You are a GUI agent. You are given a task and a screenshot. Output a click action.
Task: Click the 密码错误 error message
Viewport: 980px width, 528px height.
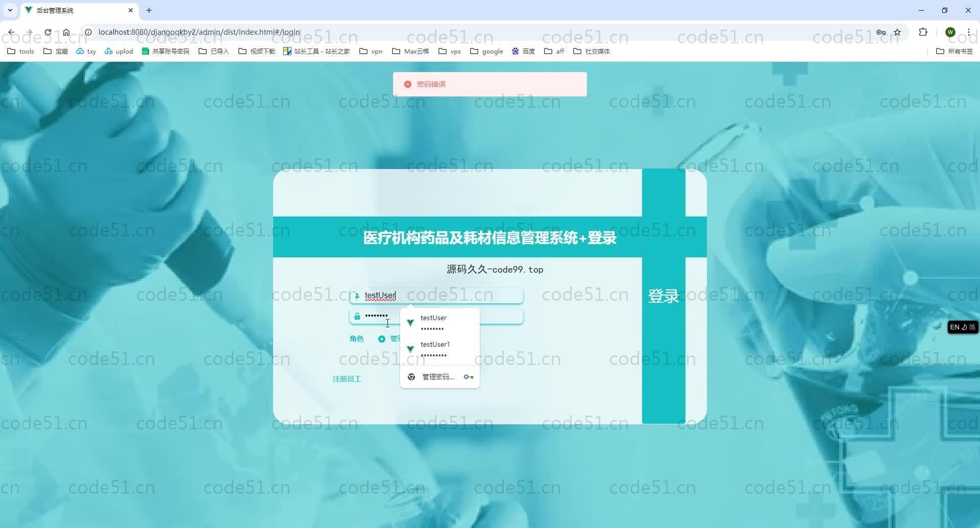[490, 84]
